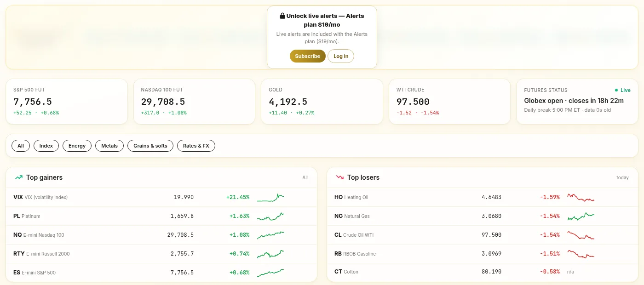Open the S&P 500 FUT summary card
The image size is (644, 285).
(x=67, y=102)
